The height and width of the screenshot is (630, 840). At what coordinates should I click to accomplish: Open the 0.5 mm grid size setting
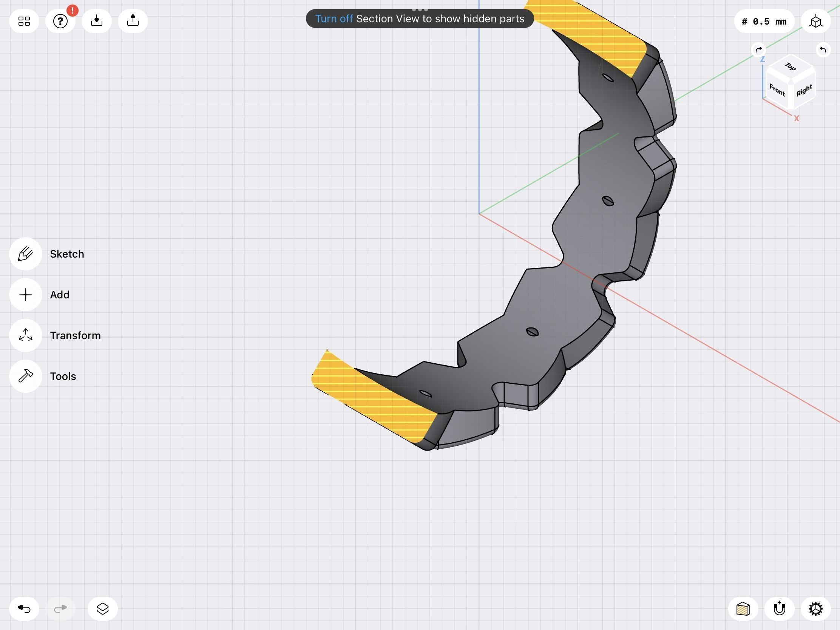[764, 21]
